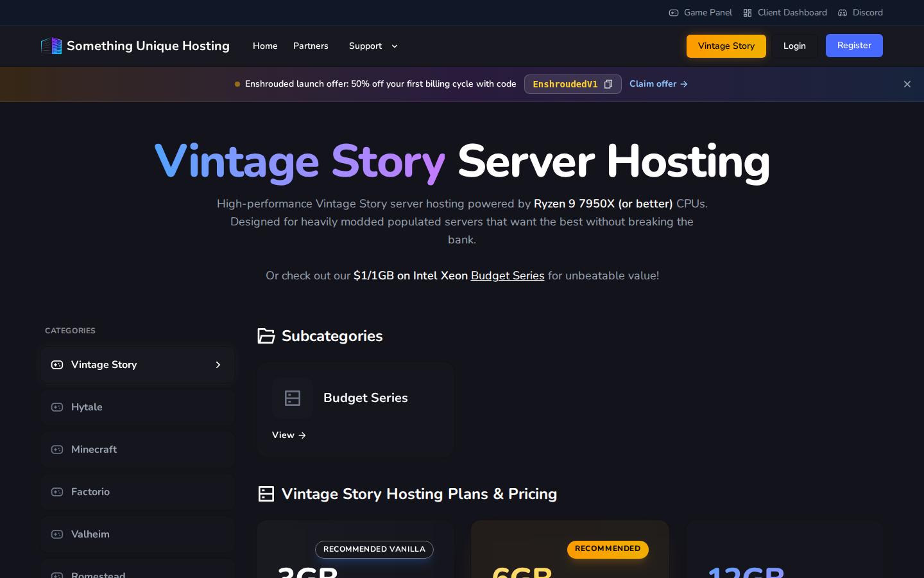Open the Partners page
This screenshot has height=578, width=924.
[x=311, y=46]
